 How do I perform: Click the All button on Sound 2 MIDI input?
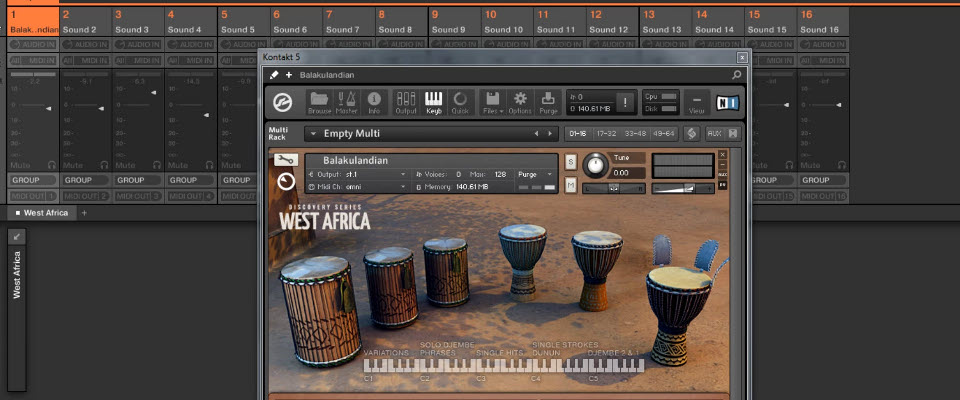tap(68, 61)
